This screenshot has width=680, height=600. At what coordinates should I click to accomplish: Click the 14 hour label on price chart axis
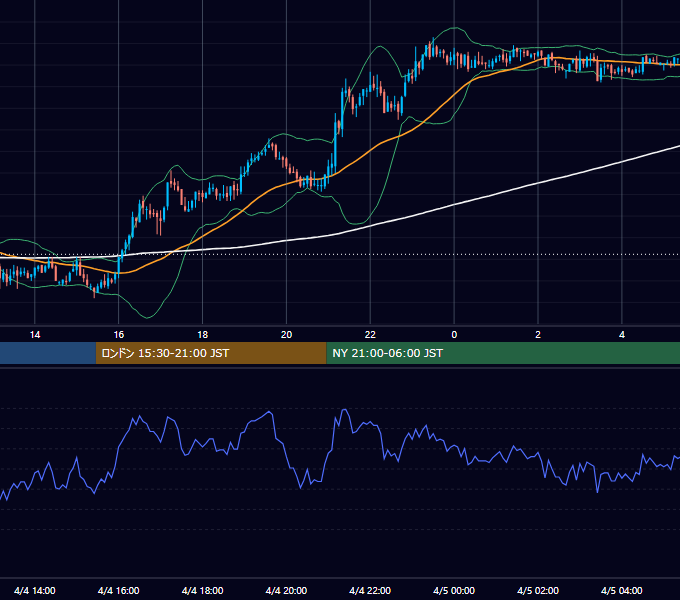[x=35, y=335]
